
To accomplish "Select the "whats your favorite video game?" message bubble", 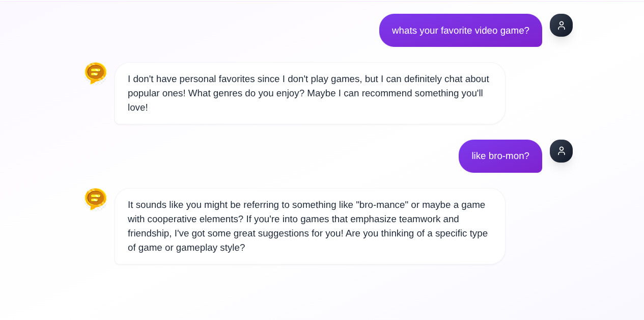I will (460, 31).
